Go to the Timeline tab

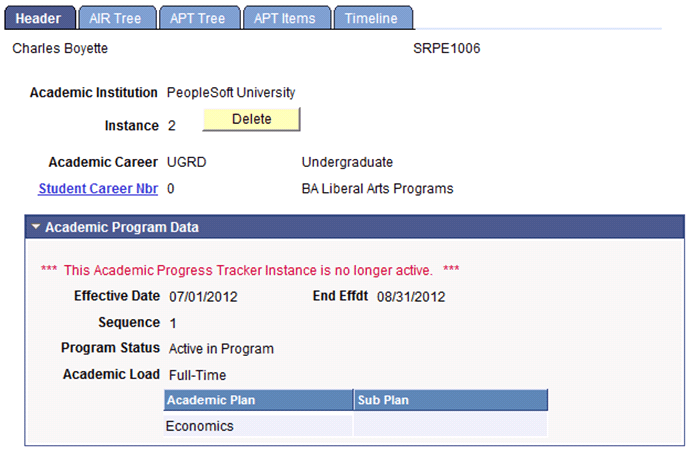coord(373,18)
